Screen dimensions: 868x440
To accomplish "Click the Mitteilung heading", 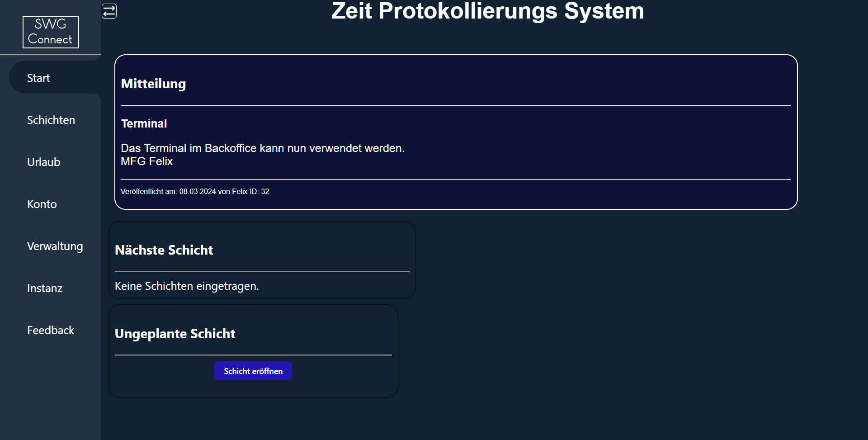I will tap(153, 84).
